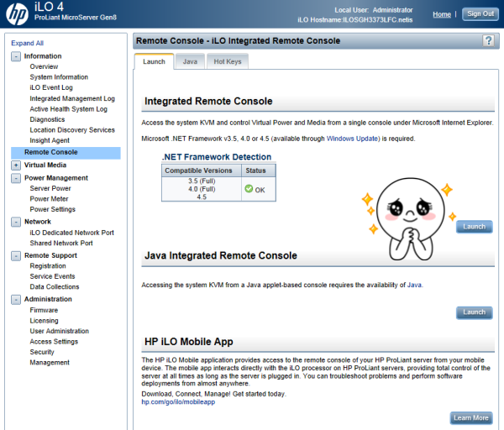Click the Remote Support section label
The image size is (504, 430).
pyautogui.click(x=50, y=255)
